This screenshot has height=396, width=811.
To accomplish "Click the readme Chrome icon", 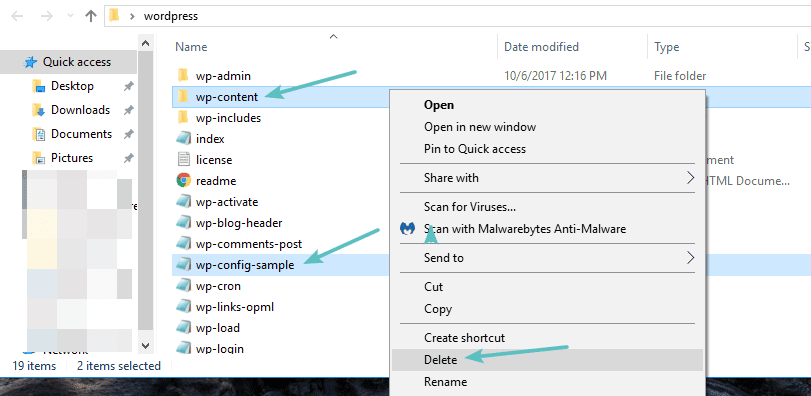I will point(184,181).
